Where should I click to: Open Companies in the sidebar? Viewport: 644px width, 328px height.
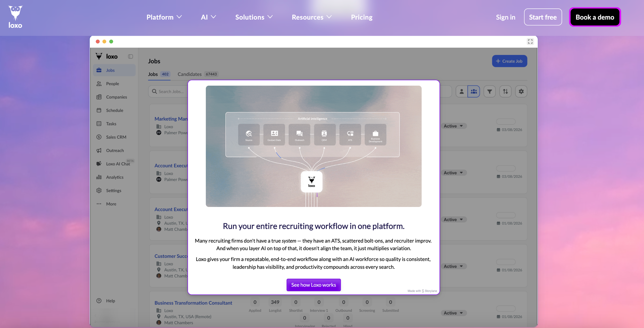(x=114, y=97)
